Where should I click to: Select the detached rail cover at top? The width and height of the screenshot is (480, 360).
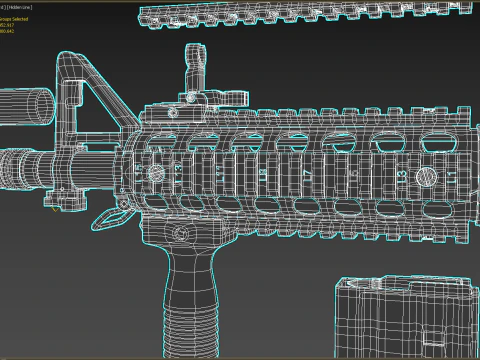tap(305, 15)
